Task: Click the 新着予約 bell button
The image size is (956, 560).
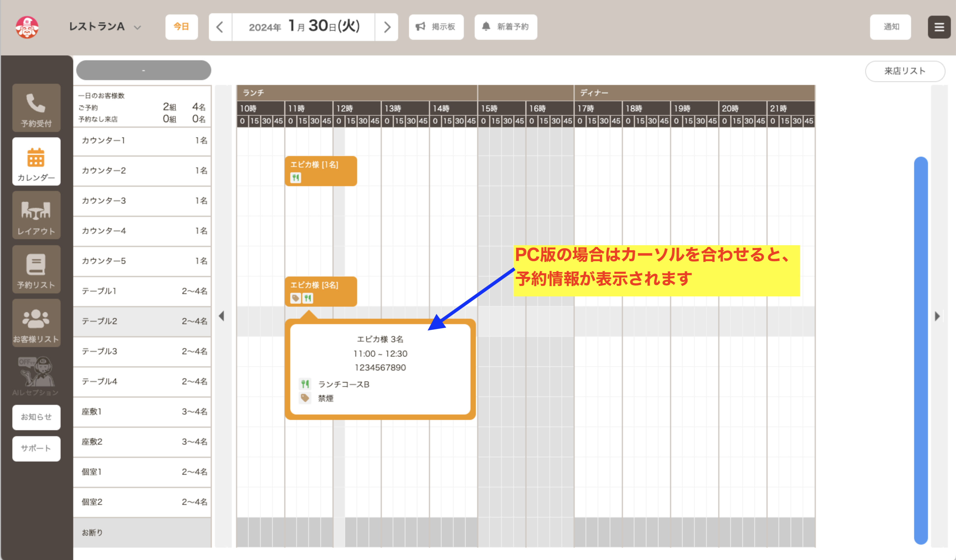Action: (x=505, y=27)
